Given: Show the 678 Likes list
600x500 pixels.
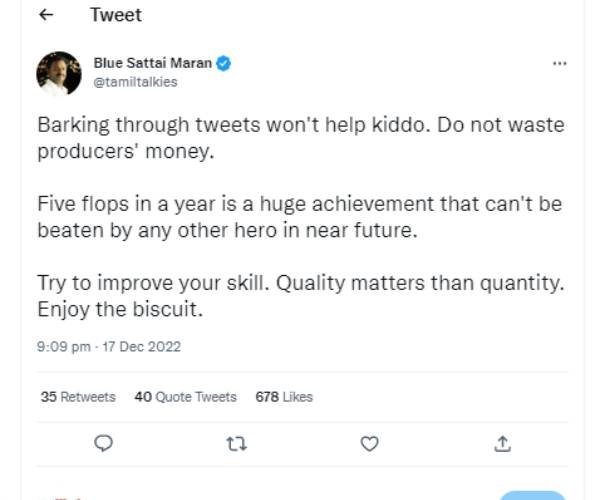Looking at the screenshot, I should [x=284, y=397].
